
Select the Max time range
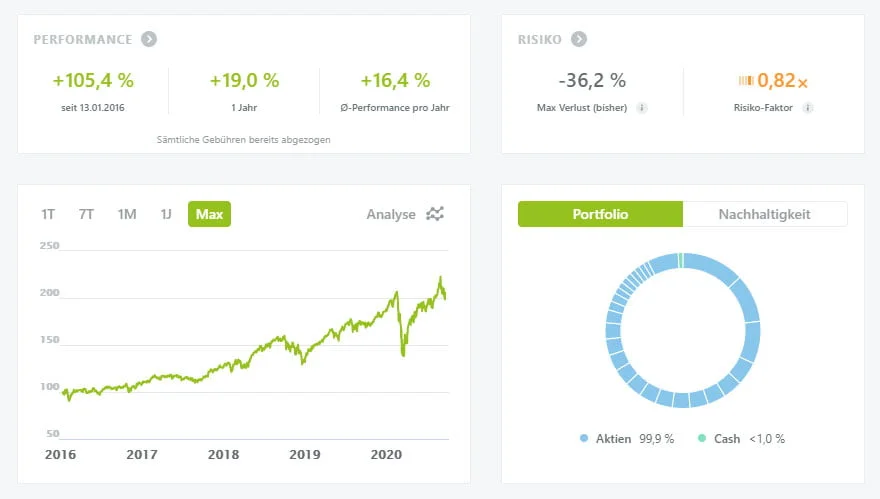coord(209,214)
